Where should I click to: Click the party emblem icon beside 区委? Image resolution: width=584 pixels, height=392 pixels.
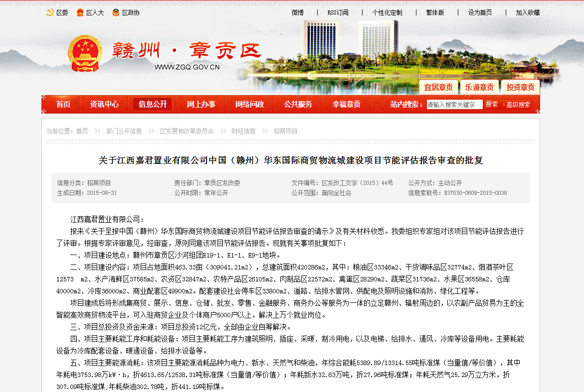pyautogui.click(x=50, y=12)
